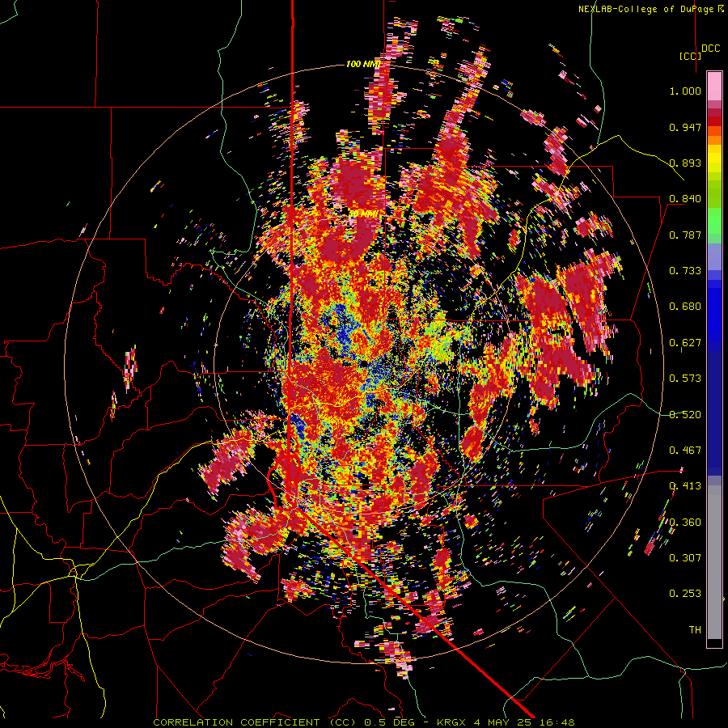Click the [CC] units label

(x=691, y=56)
